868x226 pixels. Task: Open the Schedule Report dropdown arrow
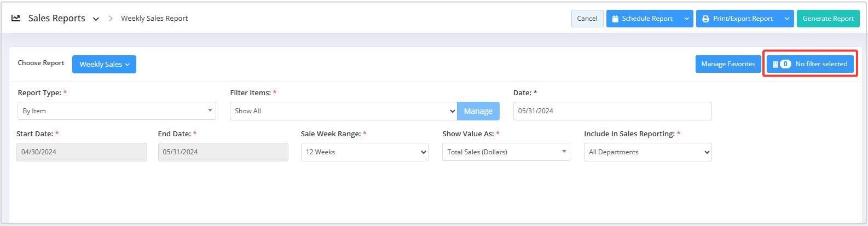tap(686, 19)
